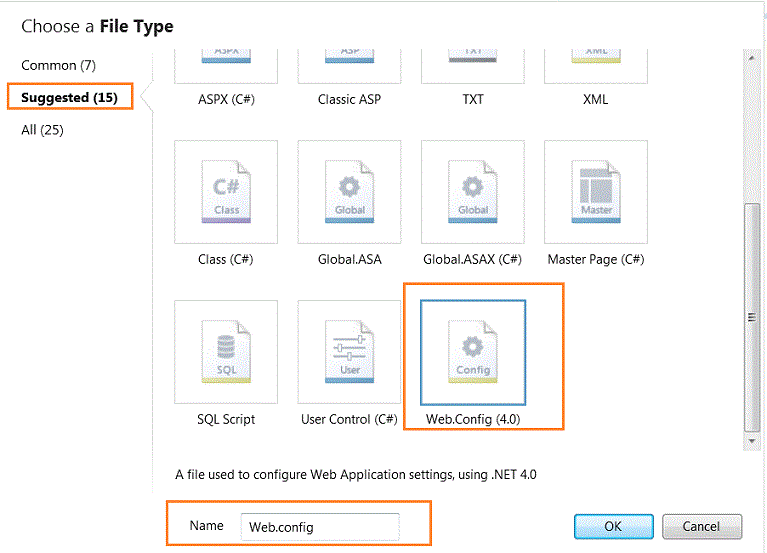The image size is (767, 553).
Task: Select the SQL Script file icon
Action: coord(226,352)
